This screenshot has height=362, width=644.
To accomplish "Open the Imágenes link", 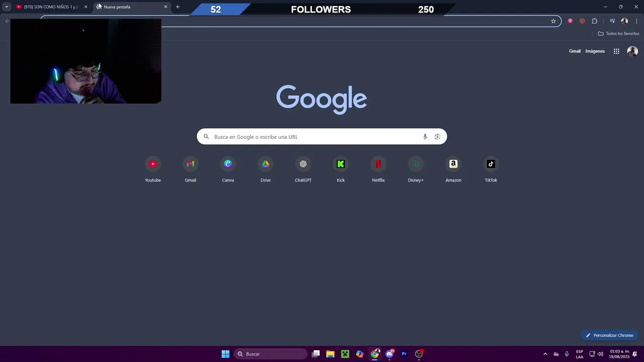I will tap(595, 51).
